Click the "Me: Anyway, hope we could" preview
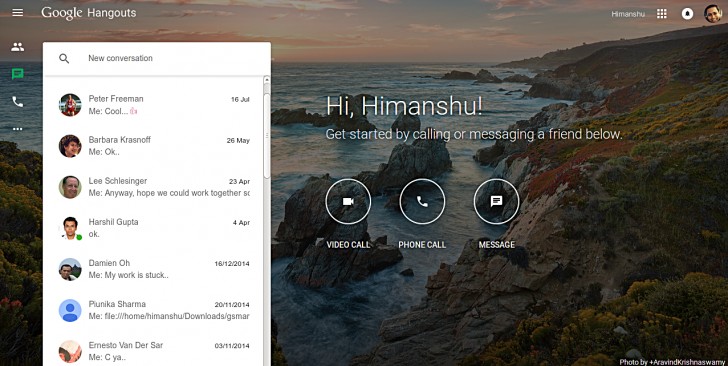The height and width of the screenshot is (366, 728). click(169, 193)
